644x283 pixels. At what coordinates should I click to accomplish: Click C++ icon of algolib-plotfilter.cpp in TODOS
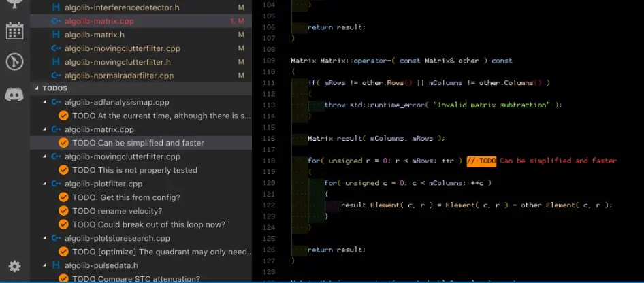pyautogui.click(x=57, y=184)
